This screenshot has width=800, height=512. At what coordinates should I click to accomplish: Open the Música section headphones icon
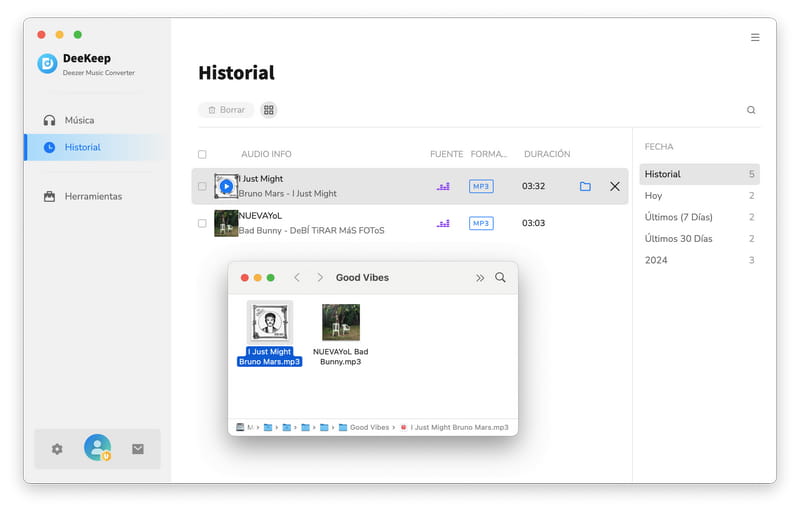[x=49, y=120]
